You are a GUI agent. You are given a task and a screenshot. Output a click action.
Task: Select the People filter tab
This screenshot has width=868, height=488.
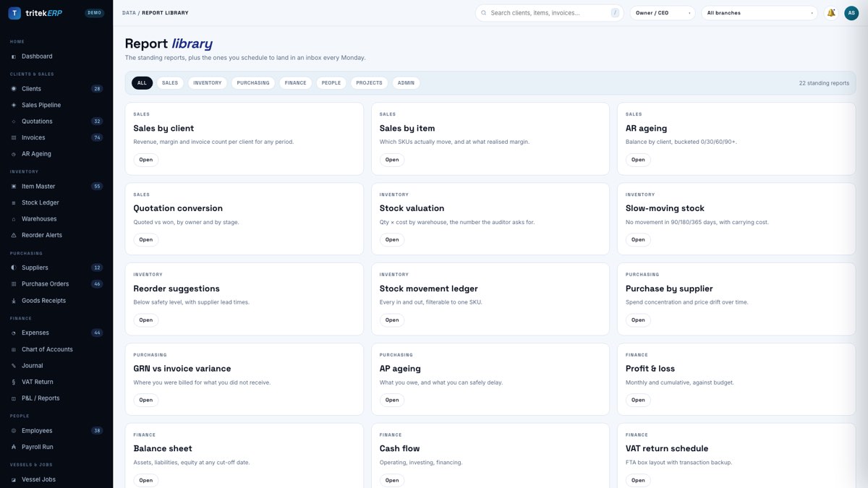tap(331, 83)
